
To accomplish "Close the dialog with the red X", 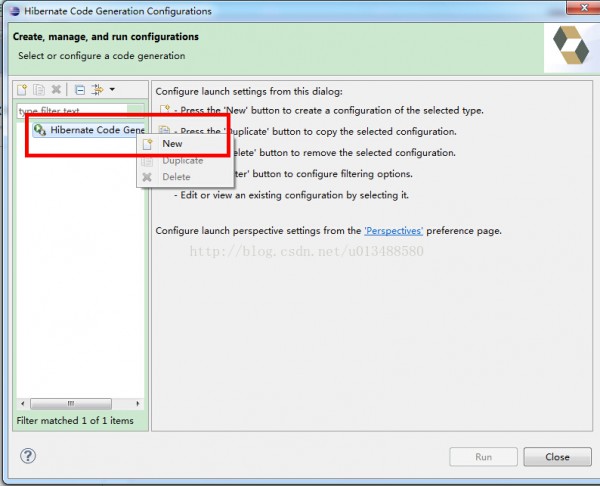I will [584, 8].
